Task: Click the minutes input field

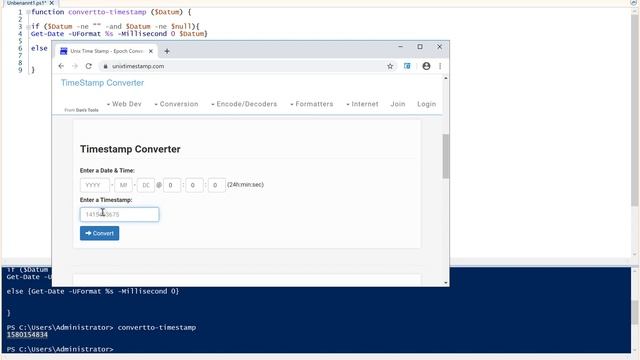Action: point(194,185)
